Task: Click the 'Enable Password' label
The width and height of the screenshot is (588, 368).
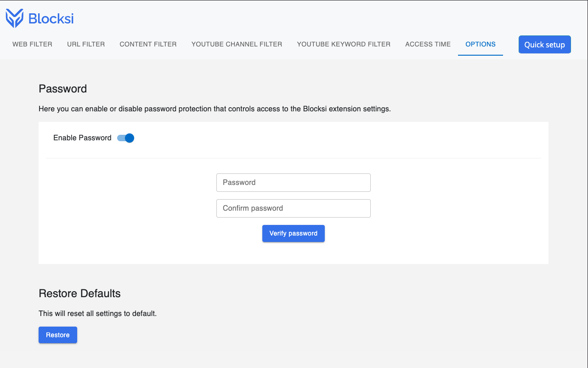Action: coord(82,138)
